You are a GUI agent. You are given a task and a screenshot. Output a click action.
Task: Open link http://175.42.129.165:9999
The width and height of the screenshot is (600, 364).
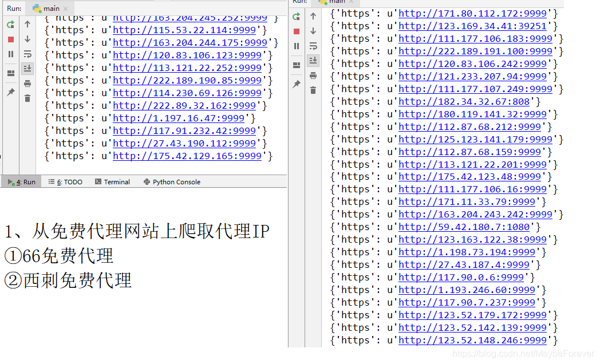point(187,156)
